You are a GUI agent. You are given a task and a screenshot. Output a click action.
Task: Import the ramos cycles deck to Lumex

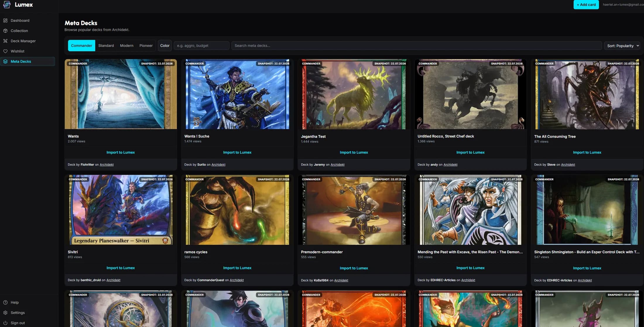tap(237, 268)
